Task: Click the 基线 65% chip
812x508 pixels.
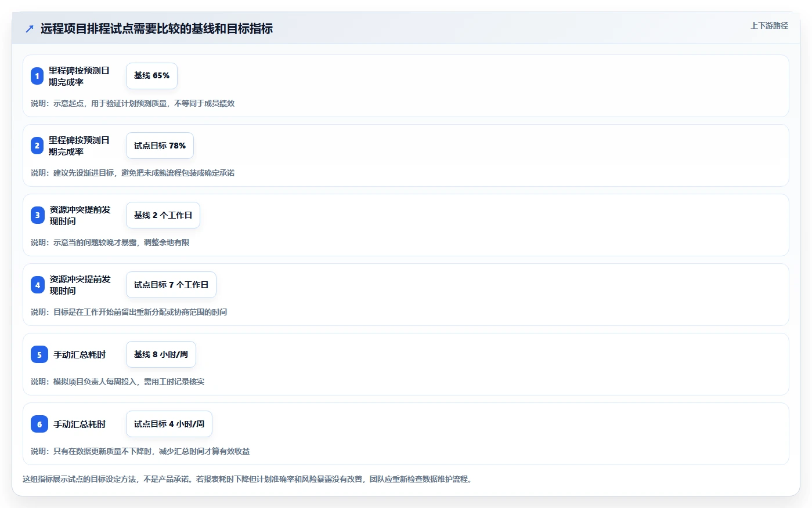Action: point(151,76)
